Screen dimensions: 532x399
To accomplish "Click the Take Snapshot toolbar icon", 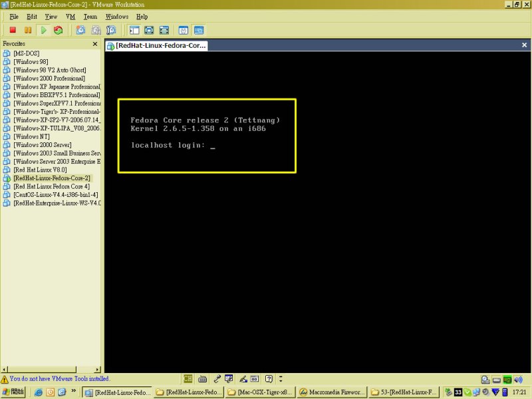I will 80,30.
